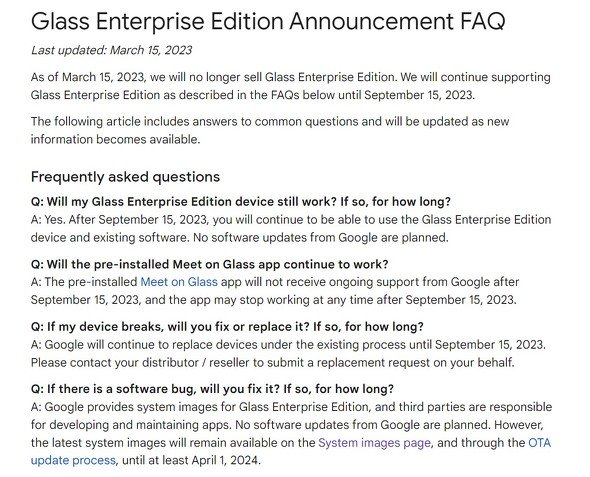Click the sentence starting Please contact your
The image size is (590, 477).
coord(272,363)
